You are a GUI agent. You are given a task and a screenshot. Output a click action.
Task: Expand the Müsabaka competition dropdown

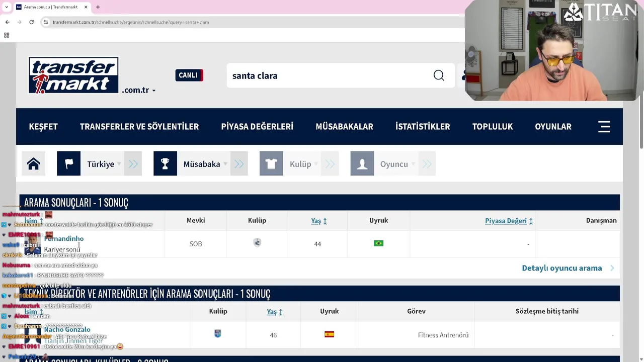pyautogui.click(x=225, y=164)
